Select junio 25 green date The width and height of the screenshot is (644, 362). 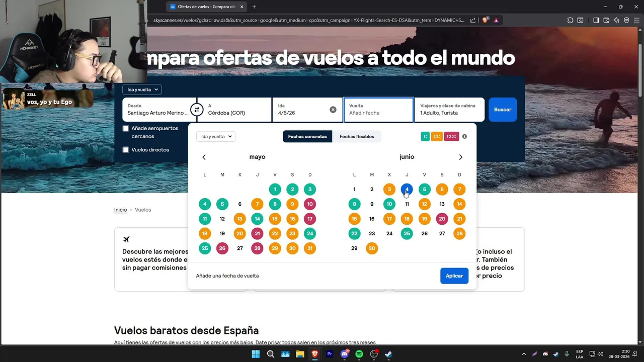pos(407,233)
